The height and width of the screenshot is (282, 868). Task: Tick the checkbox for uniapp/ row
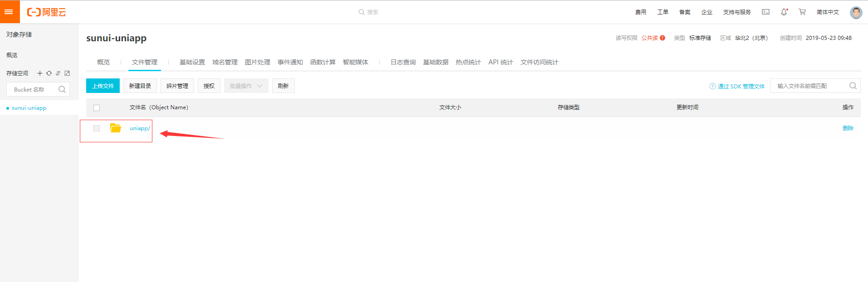[97, 128]
